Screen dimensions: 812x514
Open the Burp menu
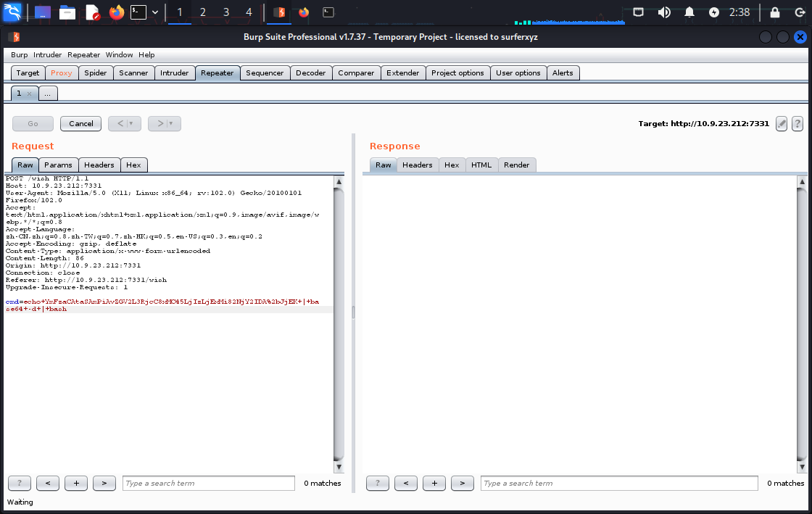pyautogui.click(x=19, y=55)
